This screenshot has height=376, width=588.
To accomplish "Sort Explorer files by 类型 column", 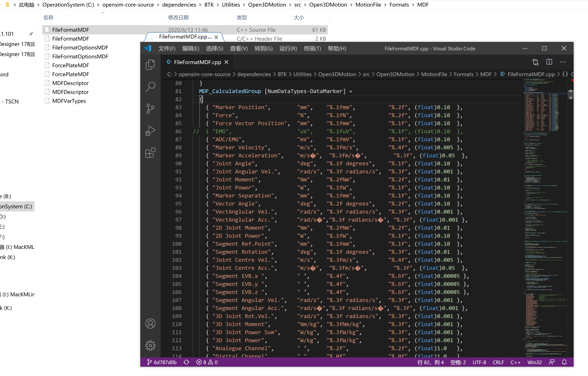I will tap(263, 17).
